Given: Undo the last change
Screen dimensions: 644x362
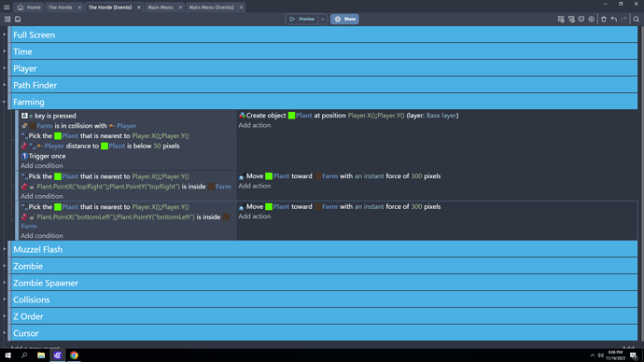Looking at the screenshot, I should click(614, 19).
